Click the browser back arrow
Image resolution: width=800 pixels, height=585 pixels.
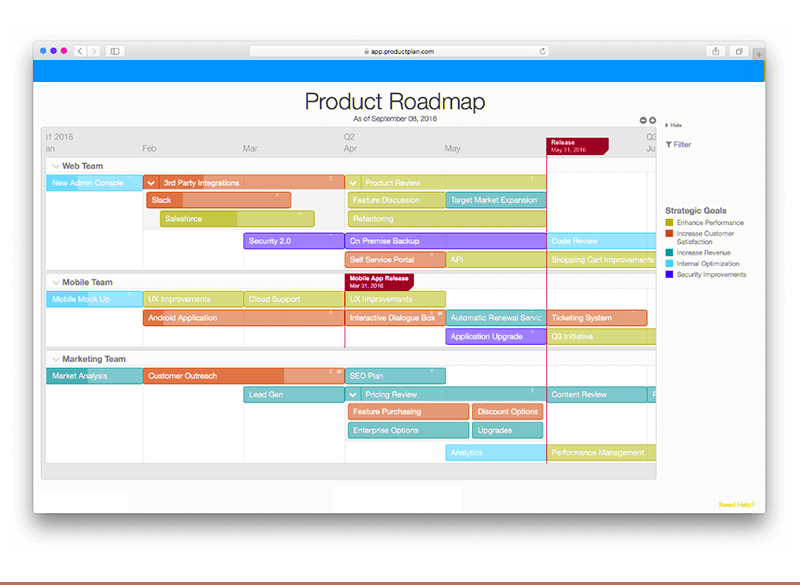tap(80, 50)
